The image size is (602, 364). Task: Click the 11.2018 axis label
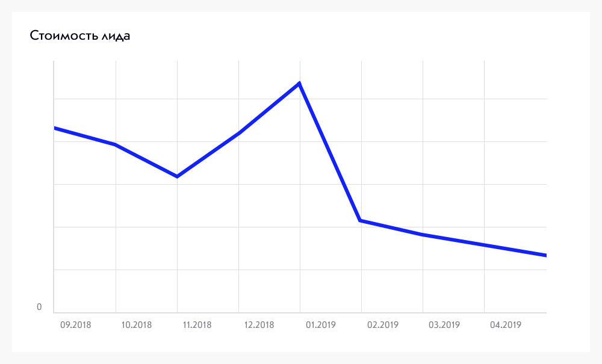[x=198, y=325]
